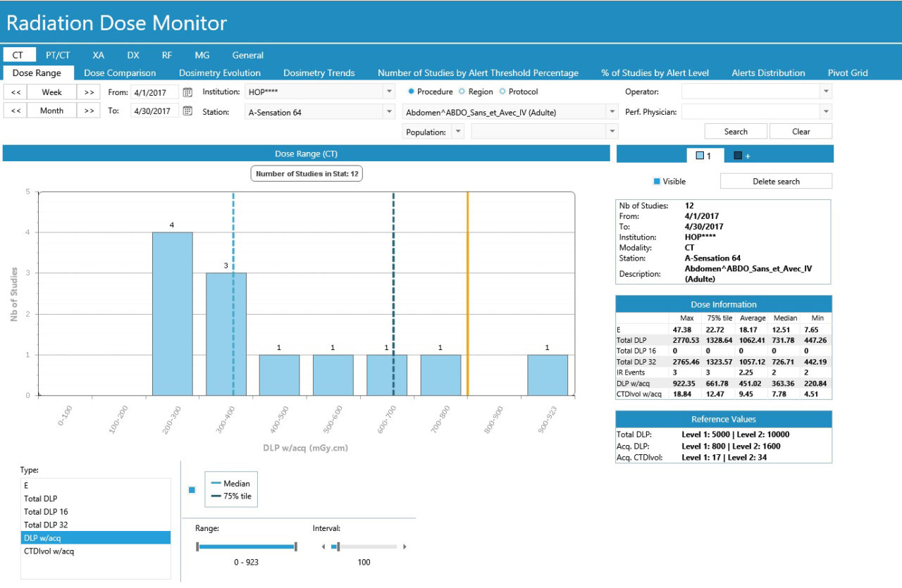
Task: Add a new search with dark plus tab
Action: click(741, 156)
